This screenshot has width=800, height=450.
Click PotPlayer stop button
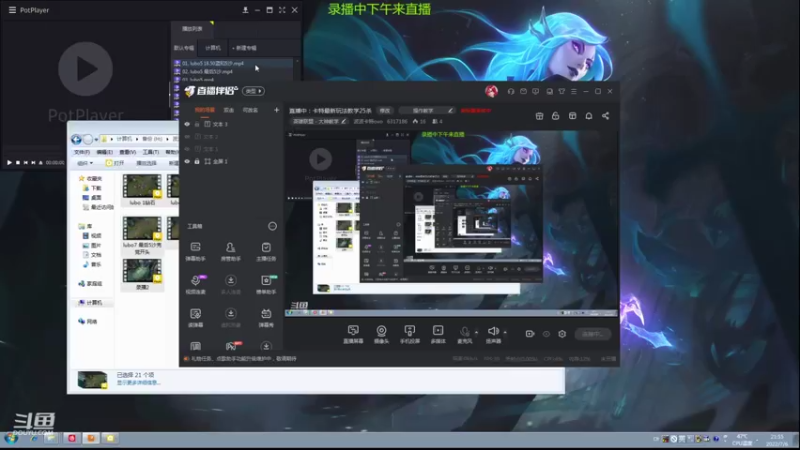(18, 163)
